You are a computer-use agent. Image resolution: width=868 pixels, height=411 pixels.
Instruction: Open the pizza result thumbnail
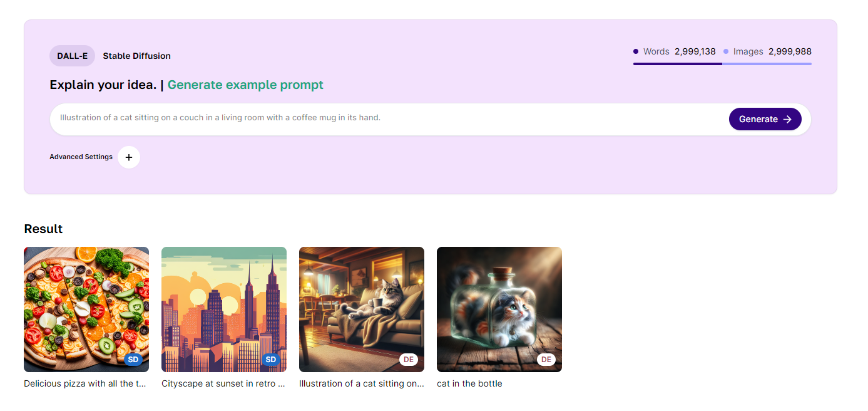point(86,310)
